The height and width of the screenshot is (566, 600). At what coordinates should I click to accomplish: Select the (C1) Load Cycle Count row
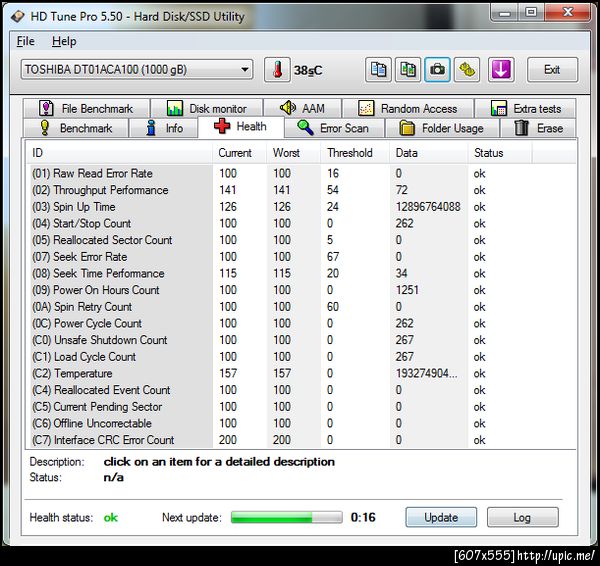pyautogui.click(x=300, y=357)
